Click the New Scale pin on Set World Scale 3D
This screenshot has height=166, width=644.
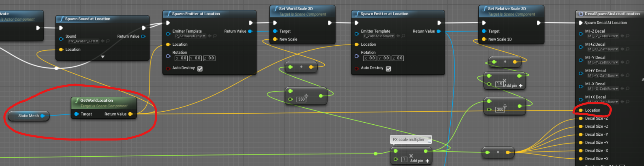pyautogui.click(x=275, y=39)
